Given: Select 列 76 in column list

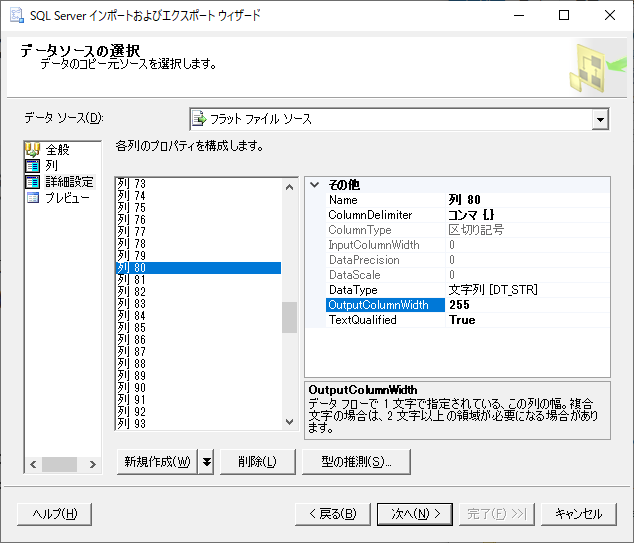Looking at the screenshot, I should 199,220.
